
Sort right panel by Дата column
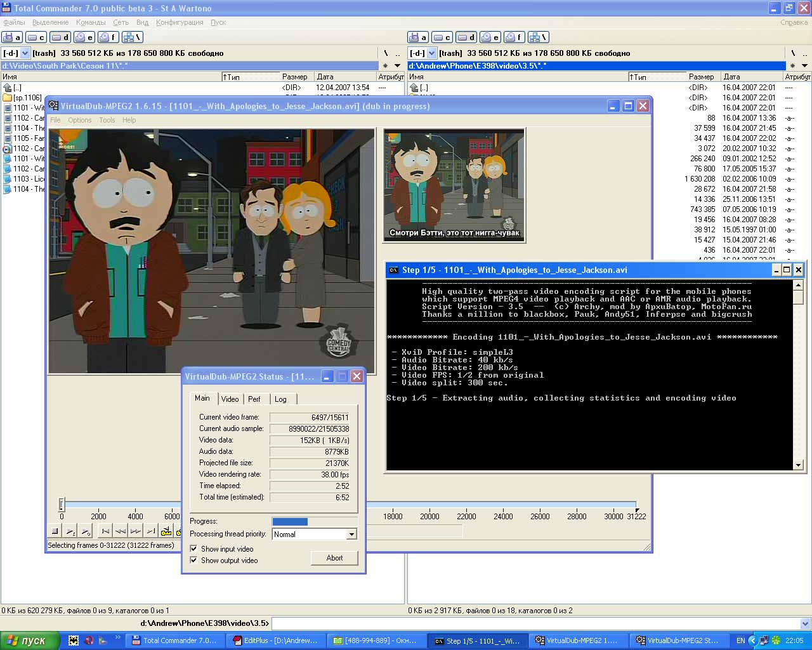click(752, 77)
